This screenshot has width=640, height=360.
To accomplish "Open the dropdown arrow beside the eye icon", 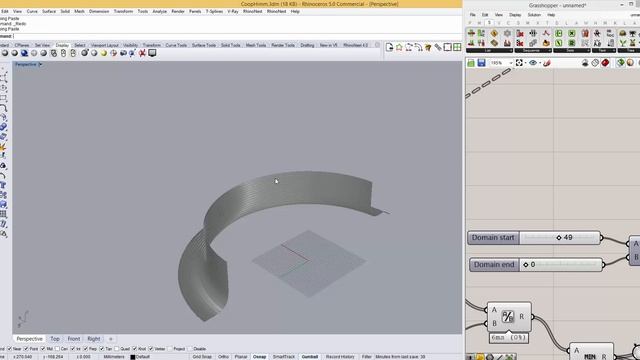I will tap(540, 63).
